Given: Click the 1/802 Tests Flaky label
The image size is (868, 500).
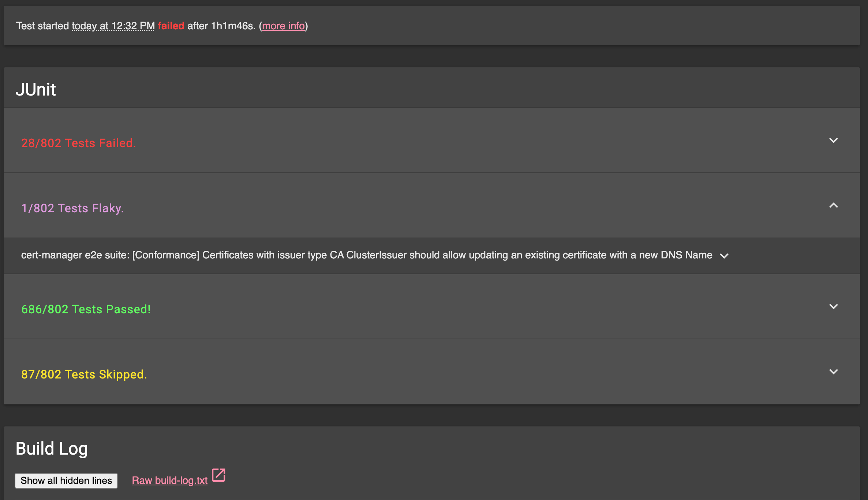Looking at the screenshot, I should pos(72,208).
